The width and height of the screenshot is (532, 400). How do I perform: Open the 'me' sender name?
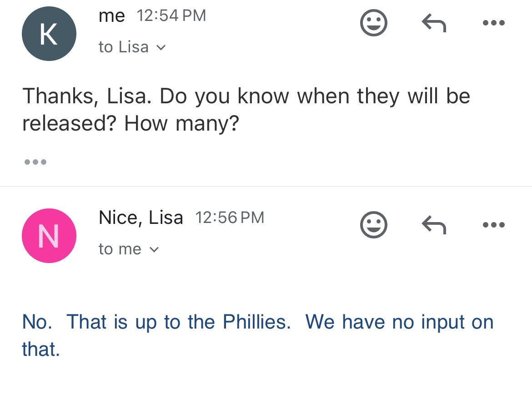point(111,16)
